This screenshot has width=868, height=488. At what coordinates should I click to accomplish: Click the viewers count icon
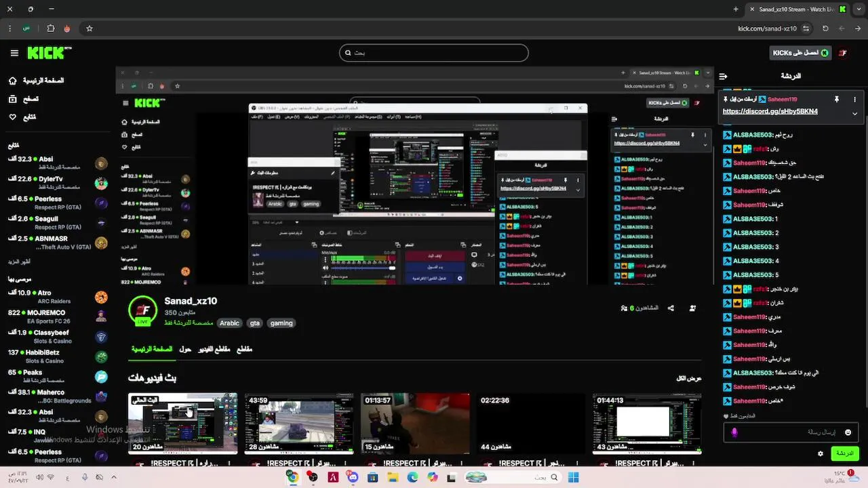coord(624,308)
